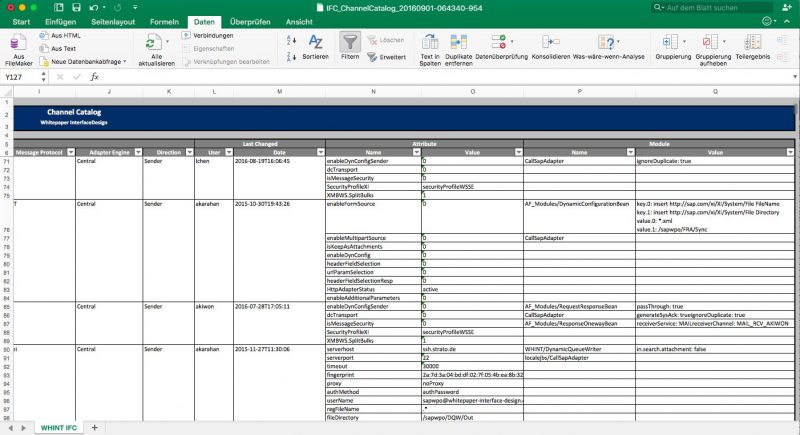Click the Auf dem Blatt suchen field
The height and width of the screenshot is (435, 800).
click(712, 8)
